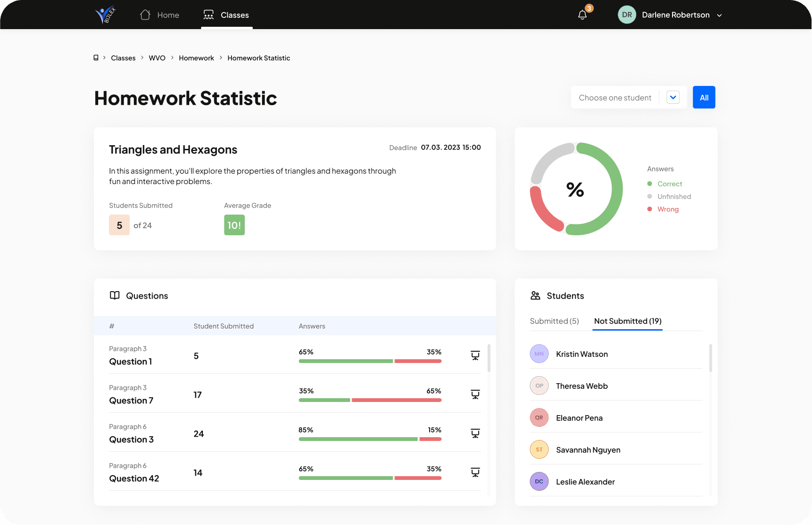This screenshot has width=812, height=525.
Task: Click Theresa Webb's OP avatar
Action: pos(539,386)
